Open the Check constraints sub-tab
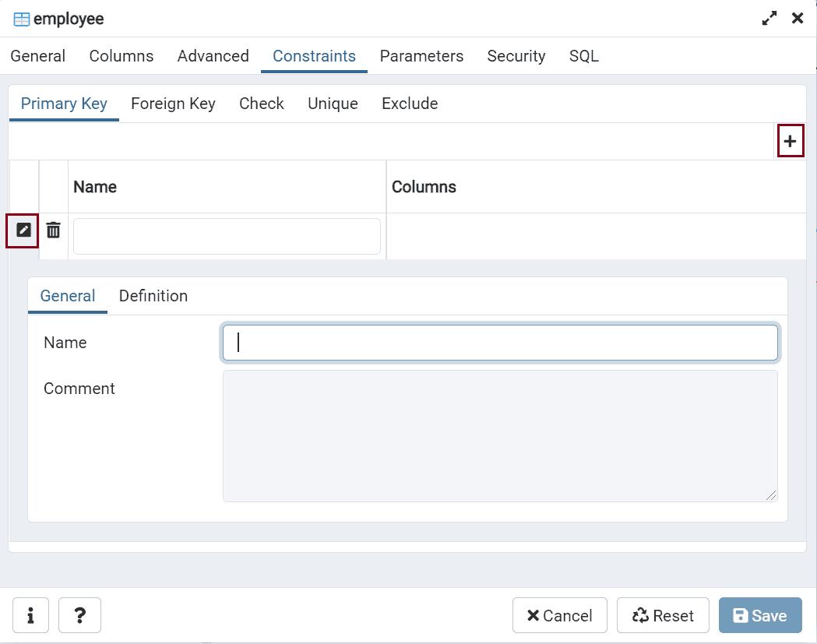 261,104
